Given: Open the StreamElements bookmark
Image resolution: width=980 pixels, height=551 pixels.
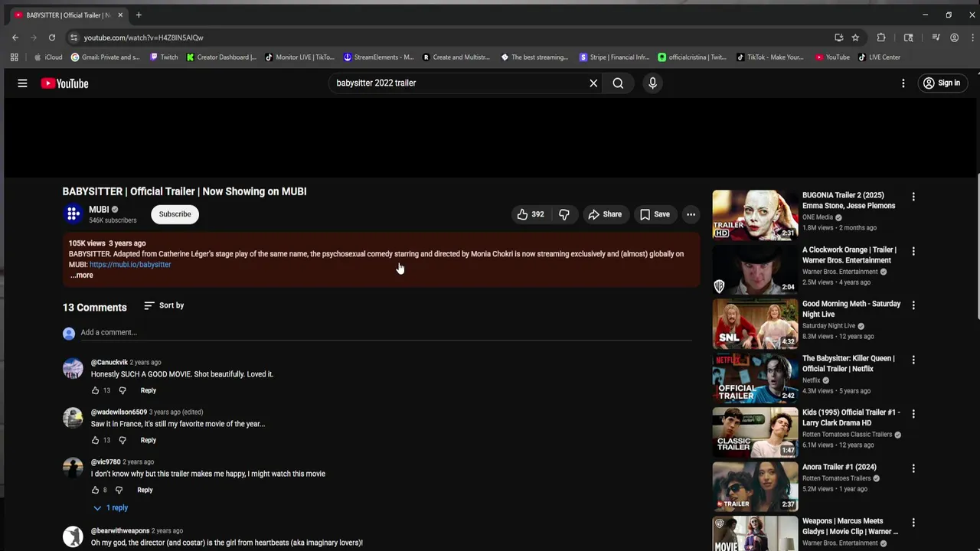Looking at the screenshot, I should pos(378,57).
